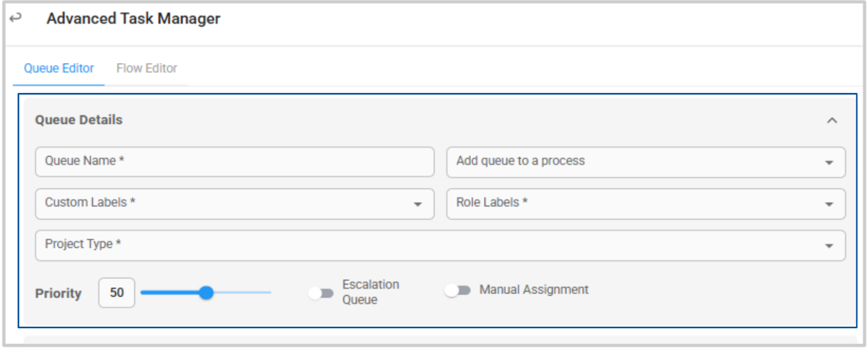Click the caret arrow icon in Custom Labels field
The height and width of the screenshot is (348, 868).
pos(417,204)
